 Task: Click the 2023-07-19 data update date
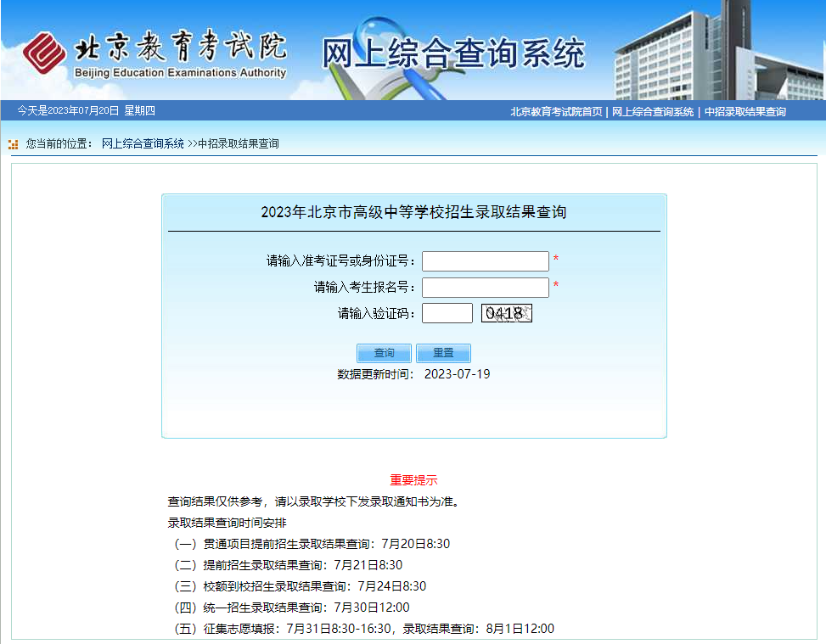(457, 374)
